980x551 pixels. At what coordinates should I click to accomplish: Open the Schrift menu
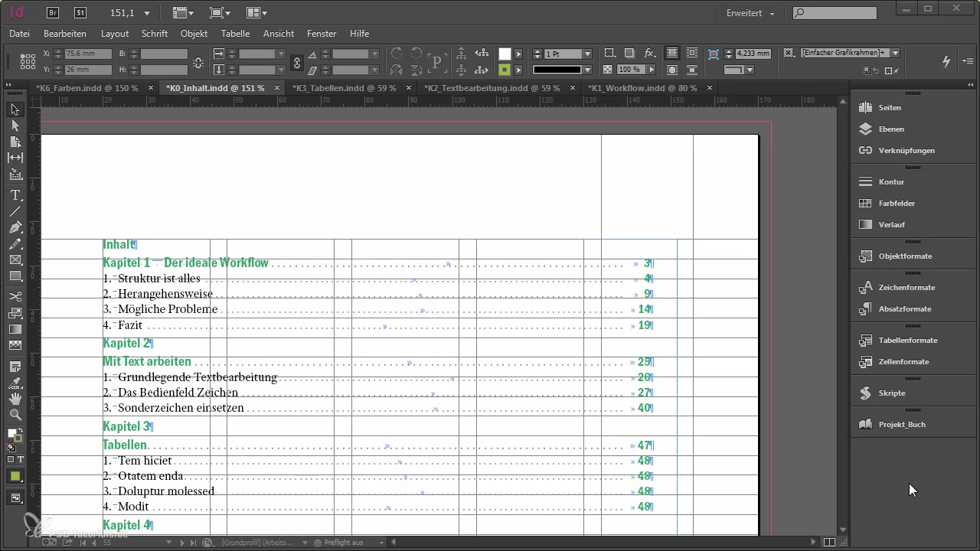[154, 34]
